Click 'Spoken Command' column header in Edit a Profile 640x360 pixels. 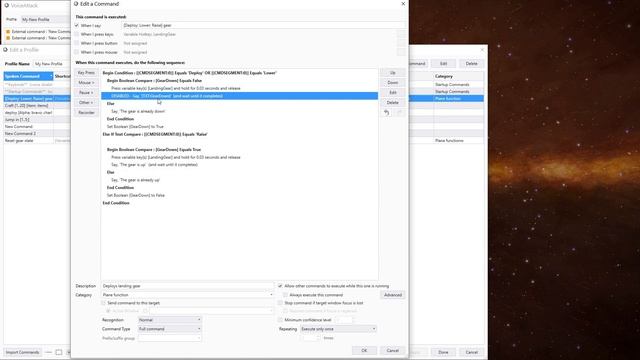pos(28,76)
